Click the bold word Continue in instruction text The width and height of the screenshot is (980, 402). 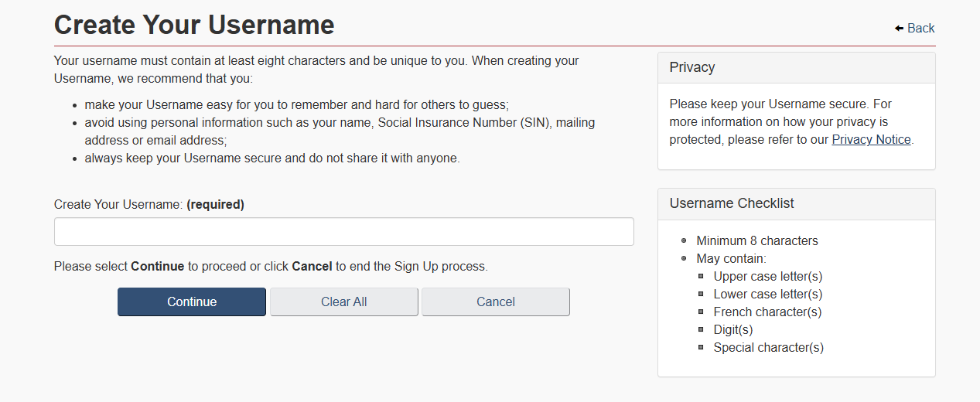click(158, 267)
